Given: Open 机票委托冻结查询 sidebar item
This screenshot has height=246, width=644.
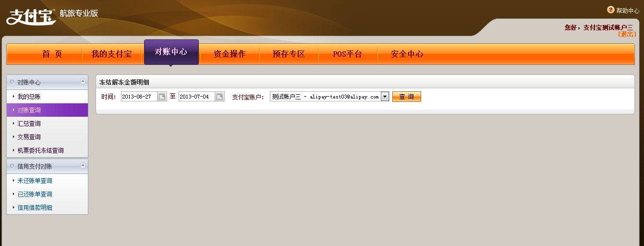Looking at the screenshot, I should (40, 150).
